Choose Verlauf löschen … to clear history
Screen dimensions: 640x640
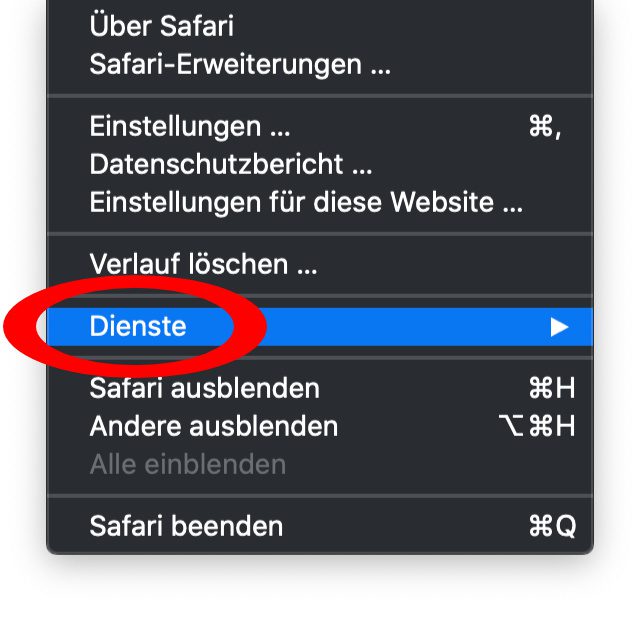coord(203,264)
